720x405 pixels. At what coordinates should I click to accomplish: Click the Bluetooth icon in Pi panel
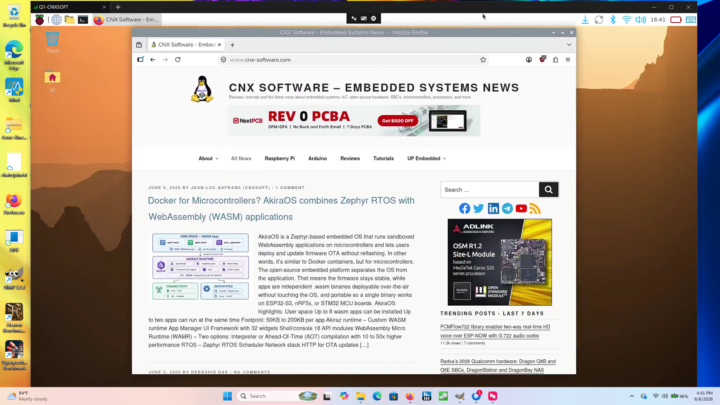(x=613, y=20)
